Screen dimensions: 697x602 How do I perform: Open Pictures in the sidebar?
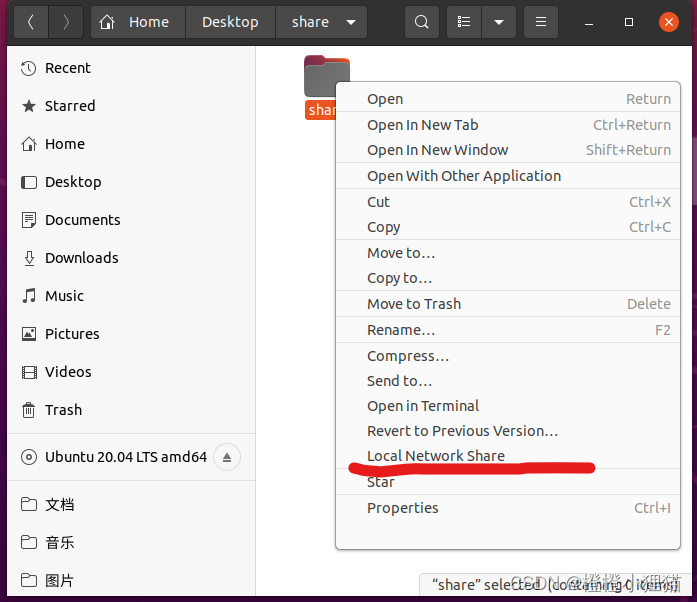[x=131, y=334]
